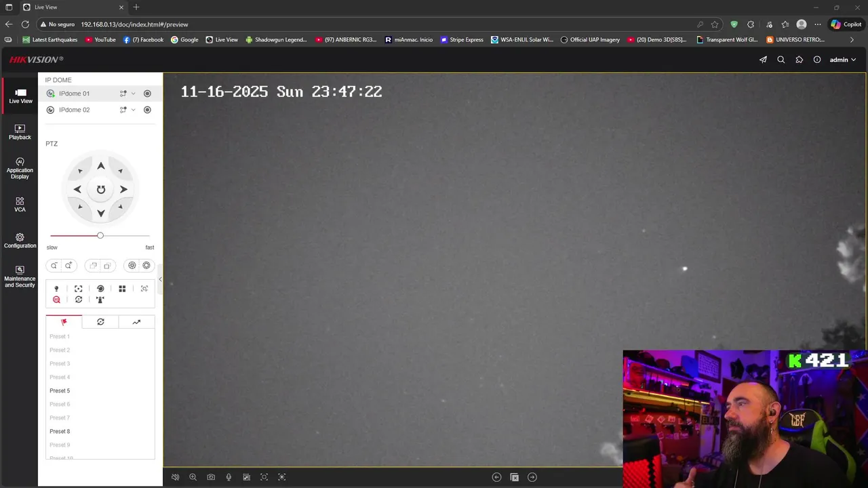Open Maintenance and Security
868x488 pixels.
point(20,277)
